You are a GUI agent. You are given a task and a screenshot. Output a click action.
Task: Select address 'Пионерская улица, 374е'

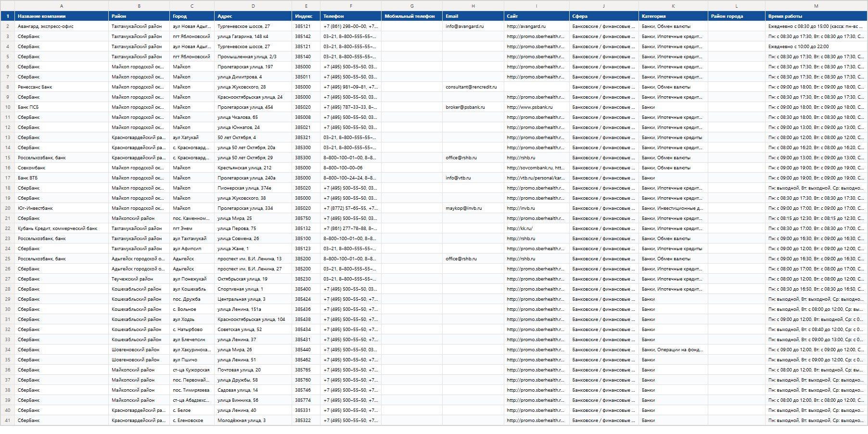[253, 188]
